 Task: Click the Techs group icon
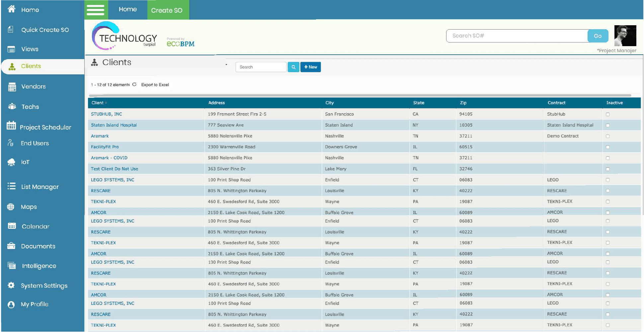12,107
